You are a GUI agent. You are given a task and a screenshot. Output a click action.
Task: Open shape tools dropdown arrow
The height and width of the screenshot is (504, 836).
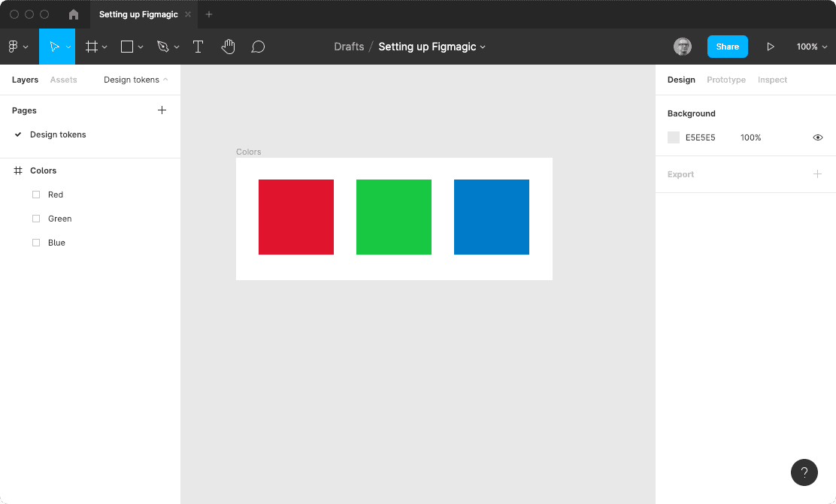141,47
